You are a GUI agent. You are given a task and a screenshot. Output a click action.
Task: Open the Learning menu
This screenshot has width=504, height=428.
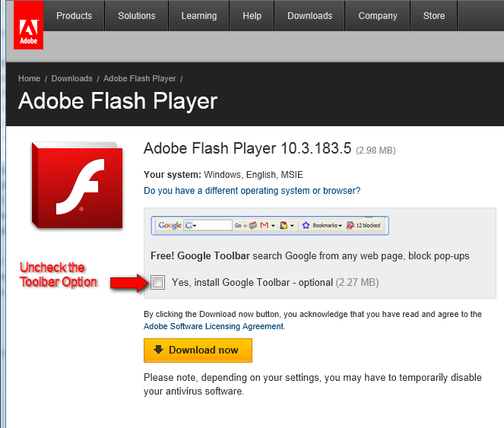(198, 16)
